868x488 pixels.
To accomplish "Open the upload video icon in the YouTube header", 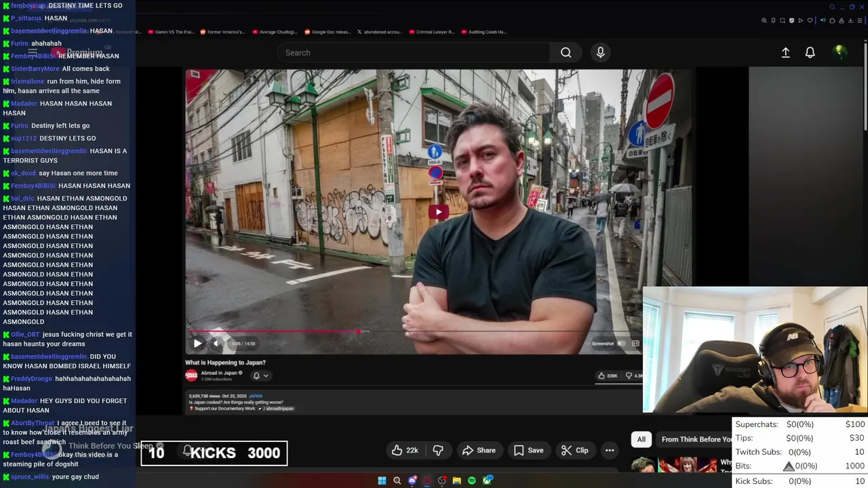I will (785, 52).
